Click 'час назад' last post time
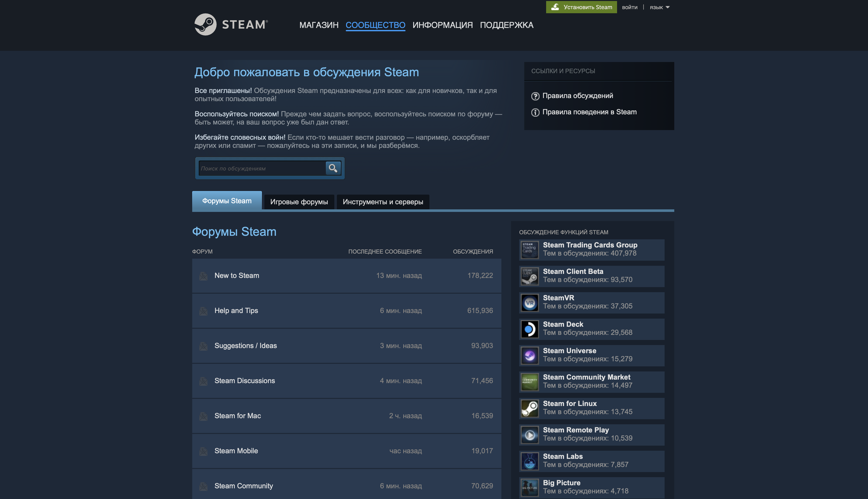 click(x=405, y=451)
